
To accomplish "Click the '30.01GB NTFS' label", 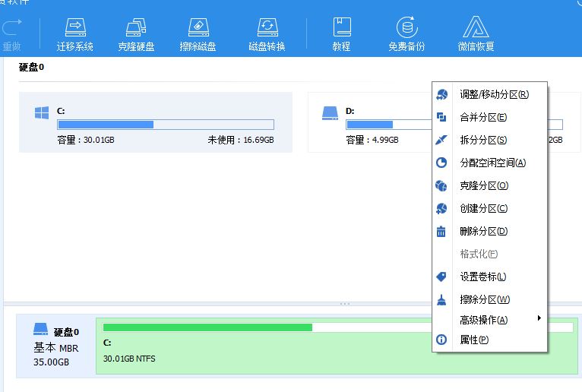I will [129, 359].
